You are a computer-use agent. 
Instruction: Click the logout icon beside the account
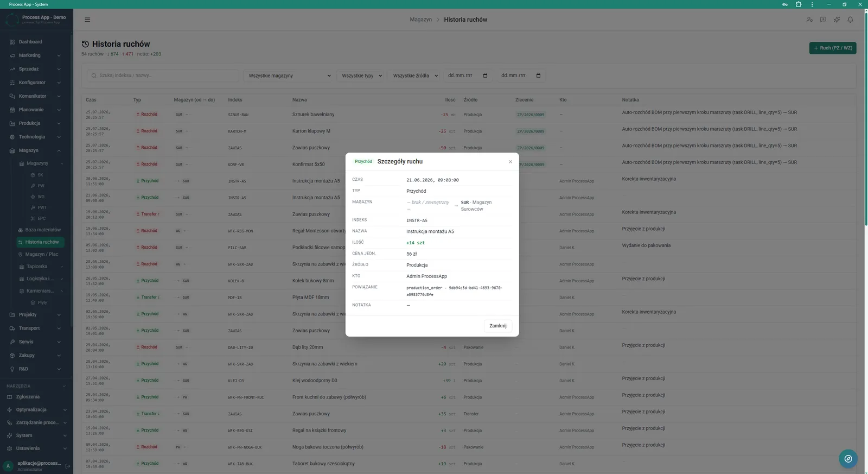tap(68, 466)
